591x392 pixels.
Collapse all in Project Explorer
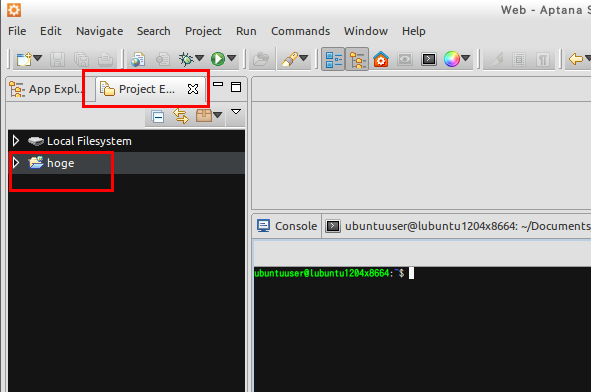158,117
